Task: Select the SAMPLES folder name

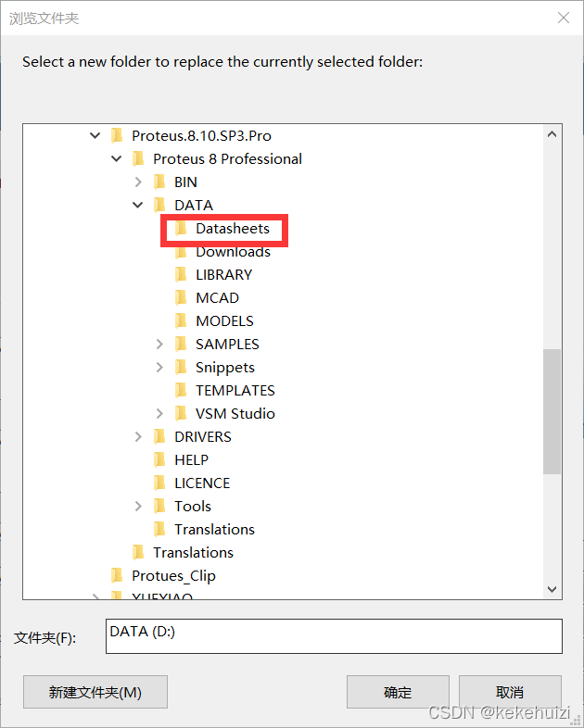Action: (228, 344)
